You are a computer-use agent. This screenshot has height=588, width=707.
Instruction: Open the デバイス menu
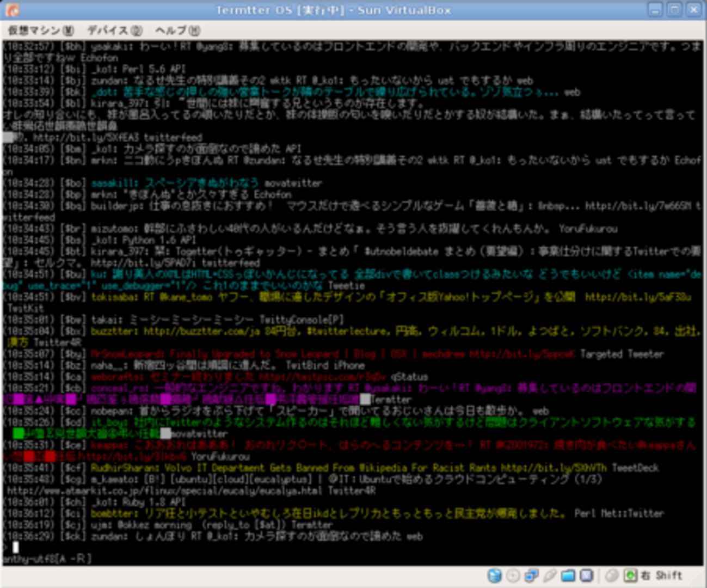point(115,30)
